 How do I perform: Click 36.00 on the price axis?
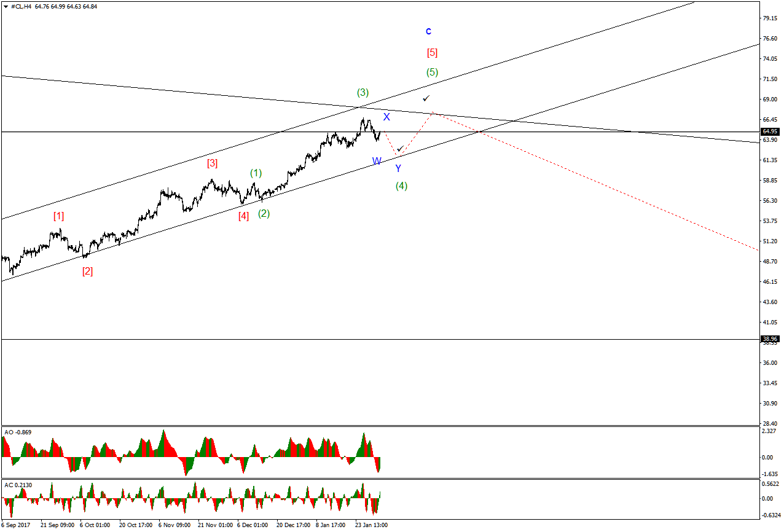tap(770, 363)
